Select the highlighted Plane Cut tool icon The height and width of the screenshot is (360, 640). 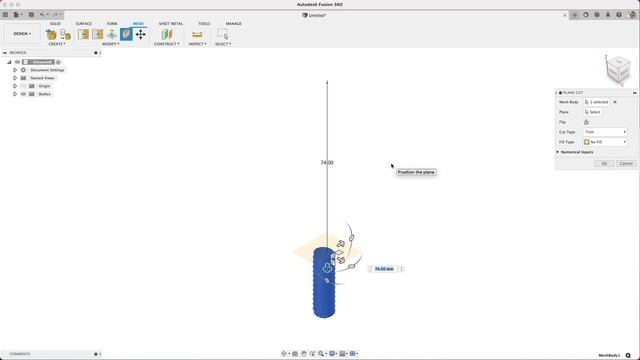point(126,34)
